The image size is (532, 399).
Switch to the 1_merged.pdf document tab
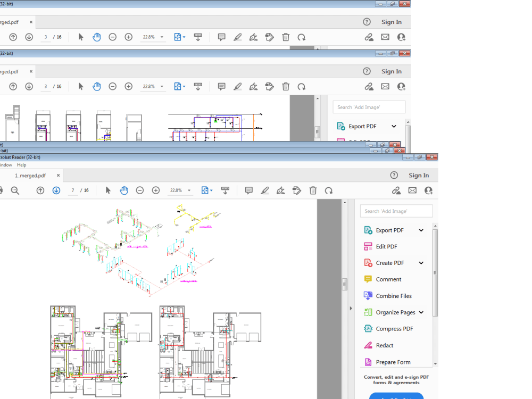point(31,175)
